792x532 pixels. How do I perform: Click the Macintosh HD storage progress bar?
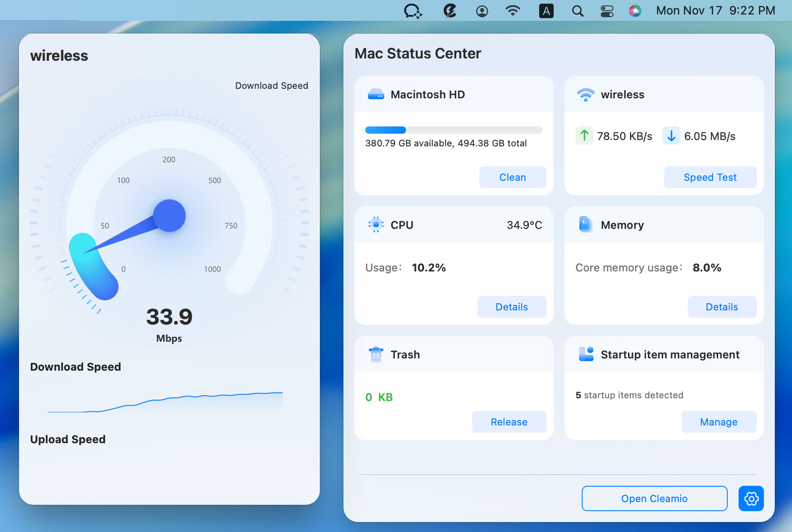tap(454, 130)
